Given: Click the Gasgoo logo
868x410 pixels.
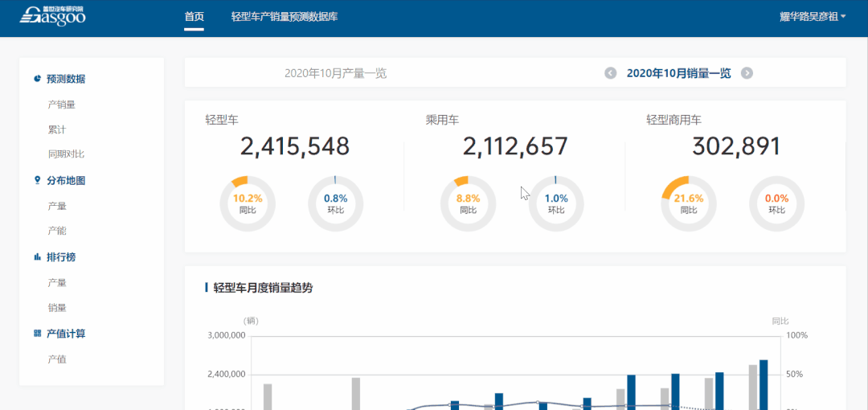Looking at the screenshot, I should (52, 15).
